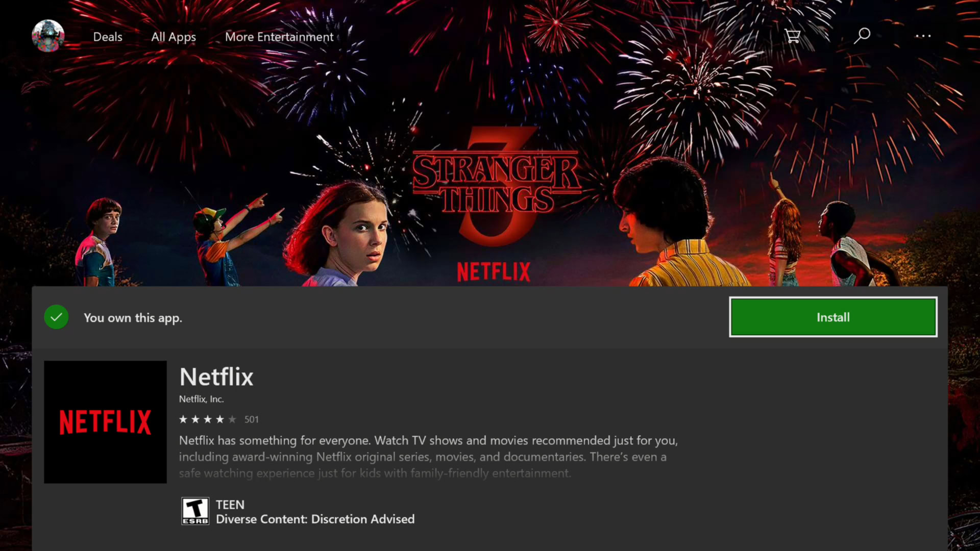Go to the Deals tab
Viewport: 980px width, 551px height.
[108, 37]
